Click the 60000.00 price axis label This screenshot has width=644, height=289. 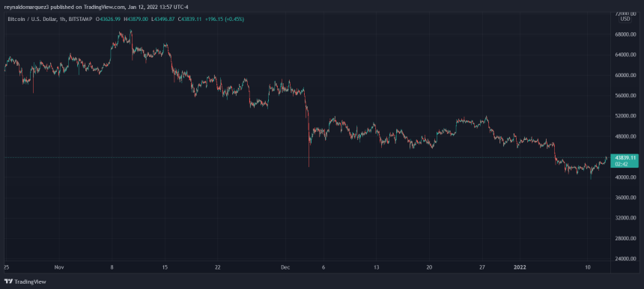click(625, 76)
